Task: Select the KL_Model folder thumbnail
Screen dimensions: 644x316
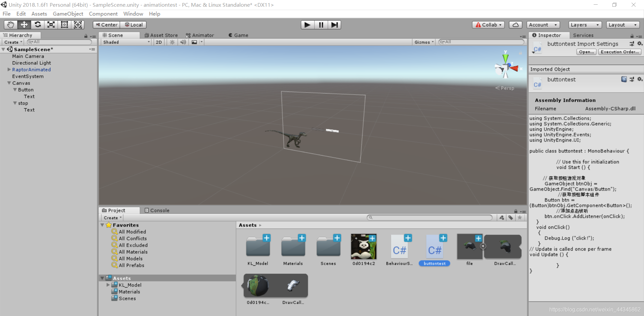Action: (258, 247)
